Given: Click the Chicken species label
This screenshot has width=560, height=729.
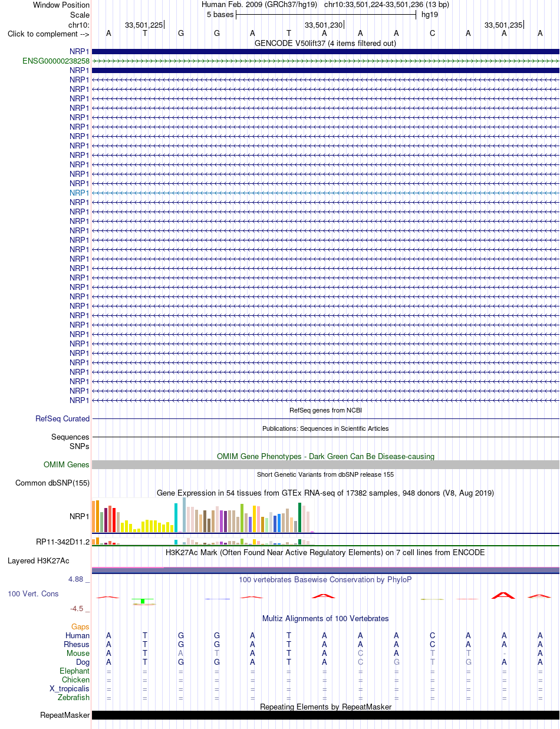Looking at the screenshot, I should [x=75, y=679].
